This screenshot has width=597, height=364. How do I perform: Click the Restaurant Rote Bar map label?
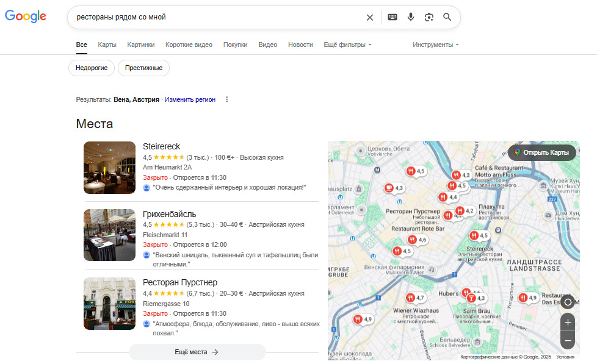[x=418, y=229]
